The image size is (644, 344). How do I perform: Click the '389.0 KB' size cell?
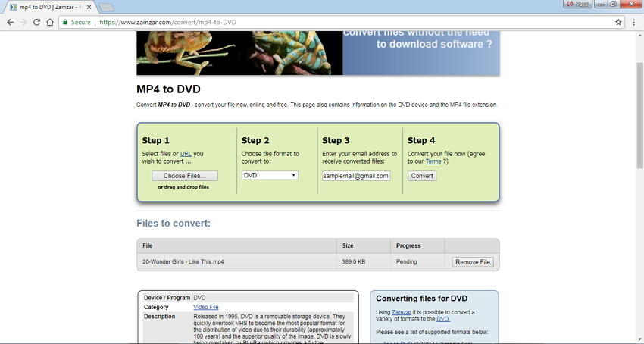coord(353,262)
